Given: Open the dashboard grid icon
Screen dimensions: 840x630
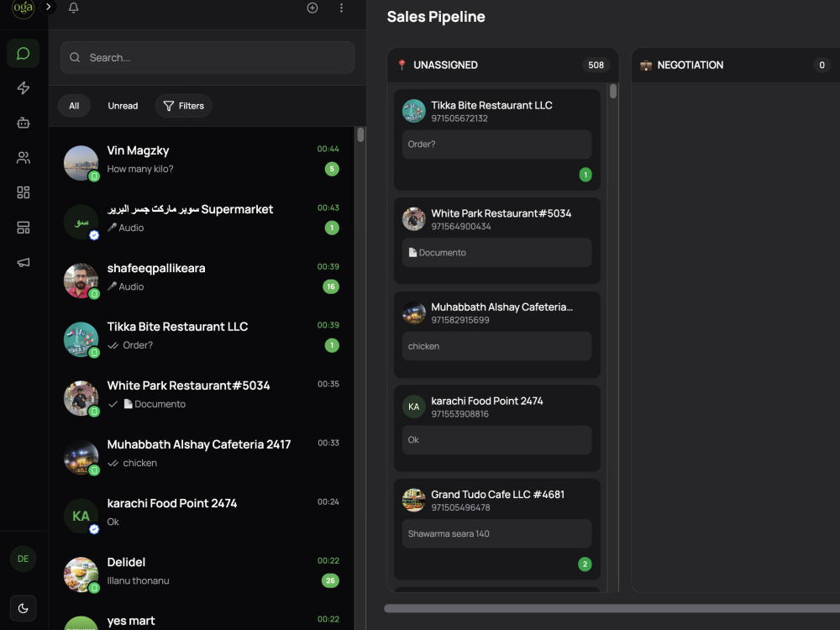Looking at the screenshot, I should [23, 192].
